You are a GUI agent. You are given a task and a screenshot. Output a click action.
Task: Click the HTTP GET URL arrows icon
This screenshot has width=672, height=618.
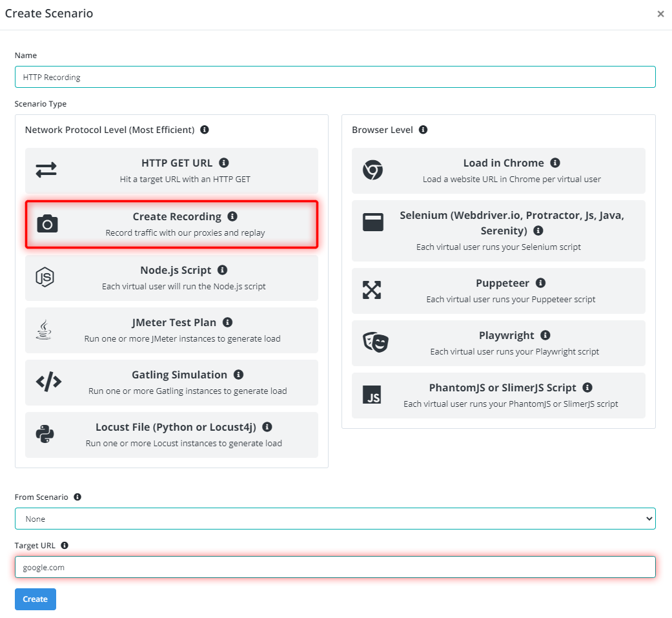pos(46,170)
